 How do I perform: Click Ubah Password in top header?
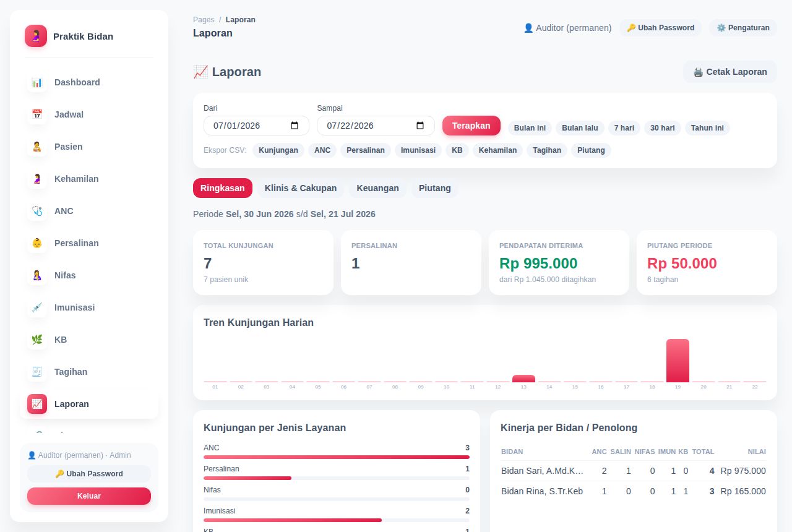[x=660, y=28]
